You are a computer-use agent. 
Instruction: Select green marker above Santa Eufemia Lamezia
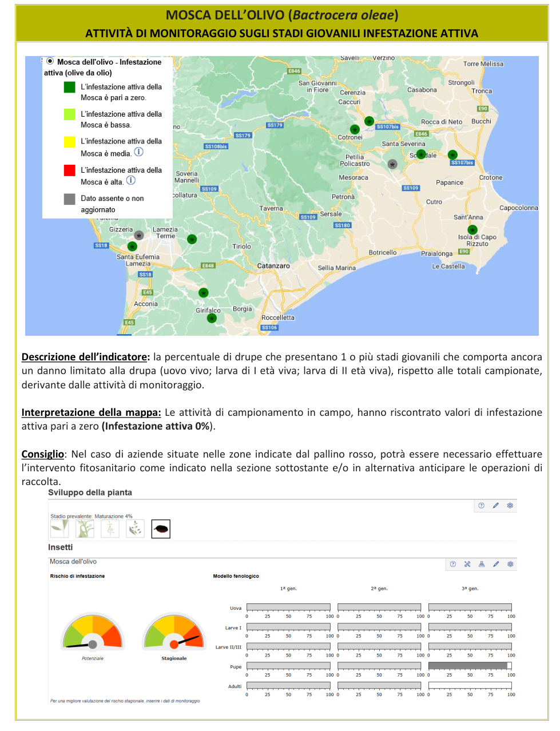point(132,247)
